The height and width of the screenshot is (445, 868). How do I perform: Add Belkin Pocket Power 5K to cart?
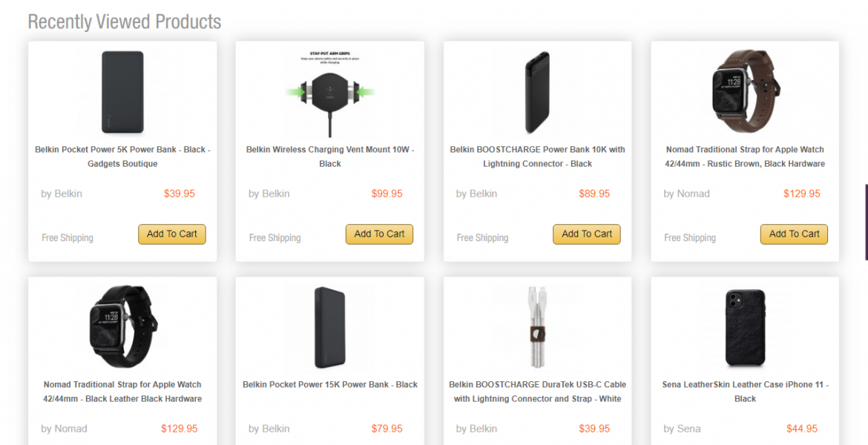[172, 234]
